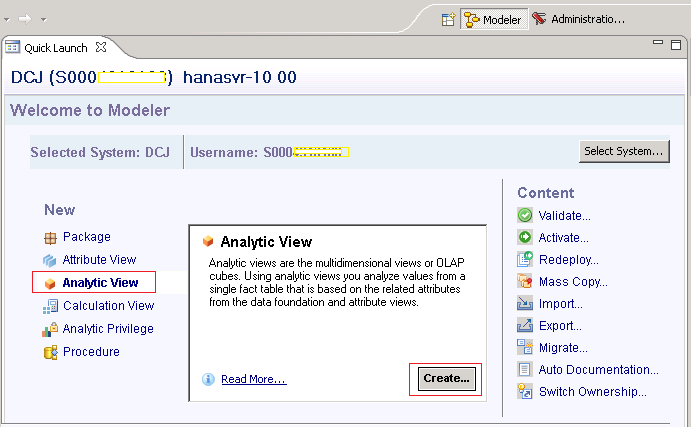Click the Open Perspective toolbar icon
Image resolution: width=691 pixels, height=427 pixels.
click(449, 19)
